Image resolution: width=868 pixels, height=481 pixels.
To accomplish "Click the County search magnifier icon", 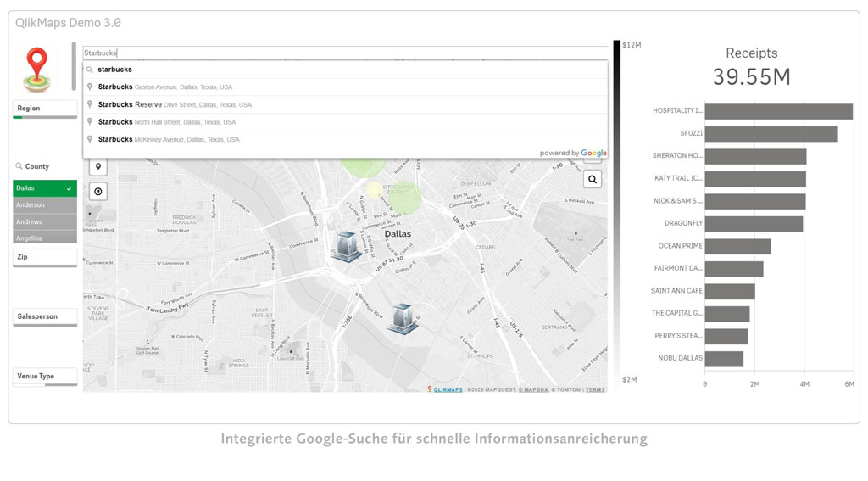I will 19,166.
